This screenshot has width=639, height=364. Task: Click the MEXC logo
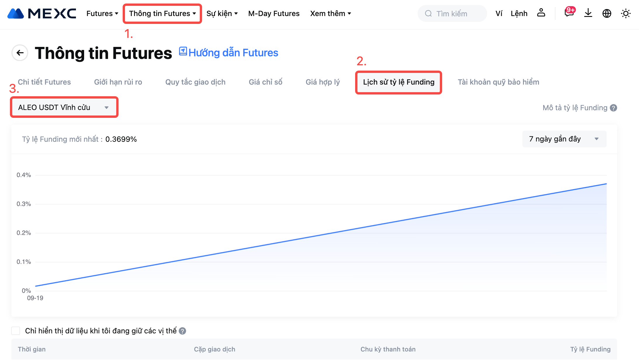point(42,13)
